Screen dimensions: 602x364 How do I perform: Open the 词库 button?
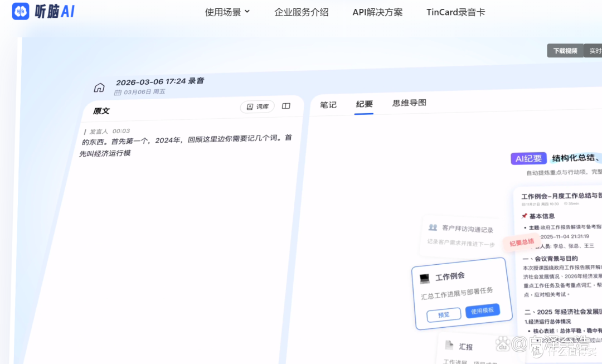tap(257, 106)
